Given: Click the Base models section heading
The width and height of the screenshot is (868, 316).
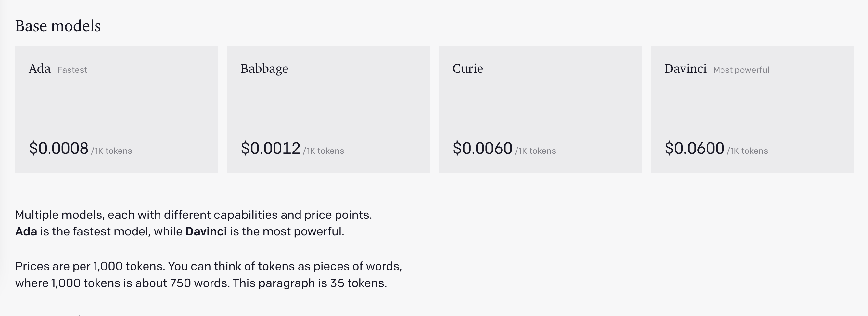Looking at the screenshot, I should 57,26.
